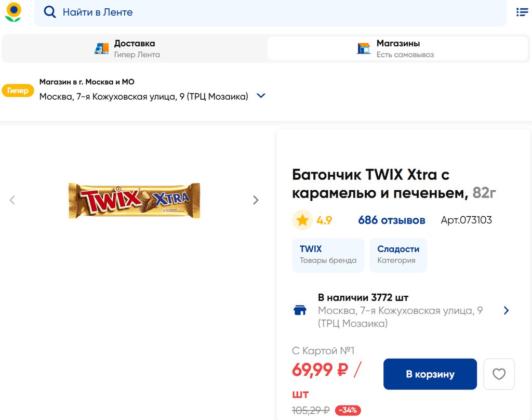Click the Lenta sunflower logo
Viewport: 532px width, 420px height.
[13, 12]
